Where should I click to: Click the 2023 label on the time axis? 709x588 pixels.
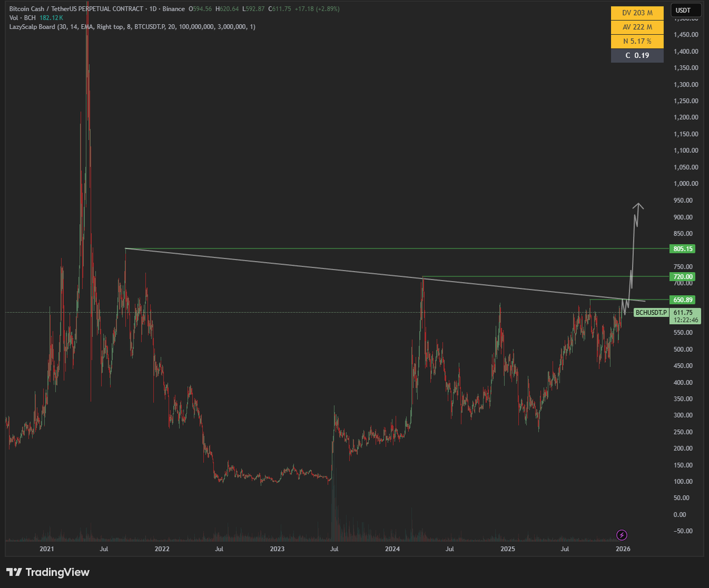[277, 549]
